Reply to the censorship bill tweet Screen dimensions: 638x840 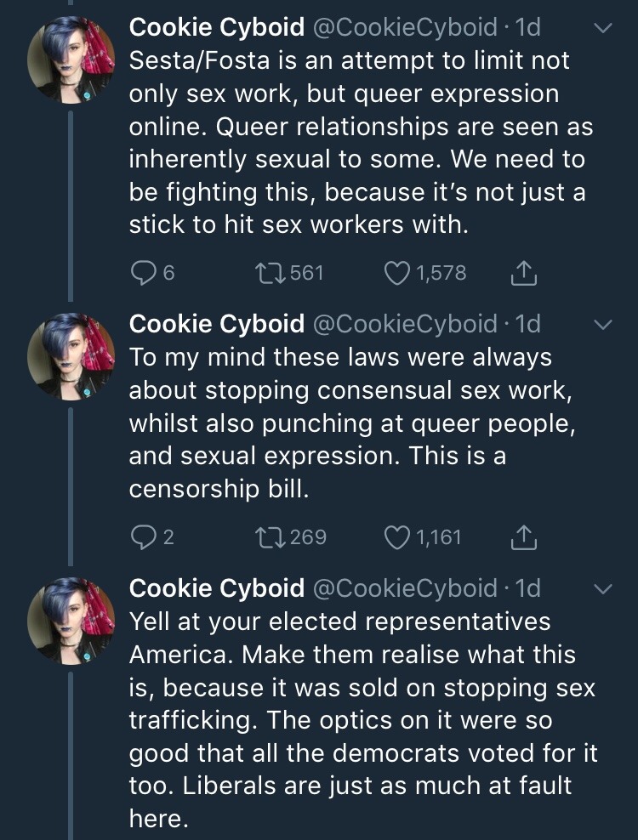point(141,537)
